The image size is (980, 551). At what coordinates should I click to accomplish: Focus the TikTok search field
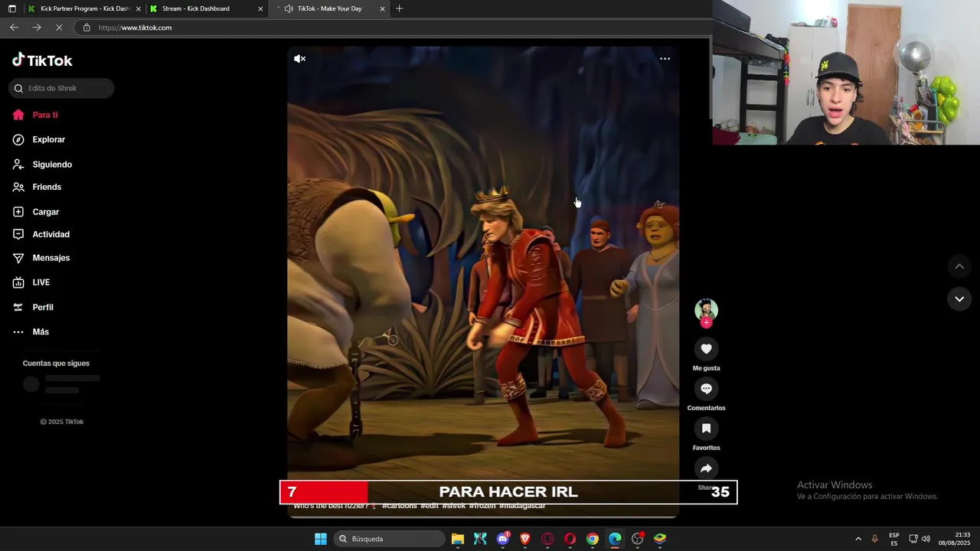(61, 88)
